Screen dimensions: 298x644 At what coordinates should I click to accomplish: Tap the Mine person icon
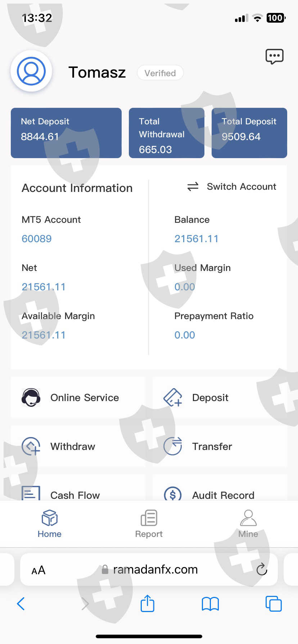(248, 518)
